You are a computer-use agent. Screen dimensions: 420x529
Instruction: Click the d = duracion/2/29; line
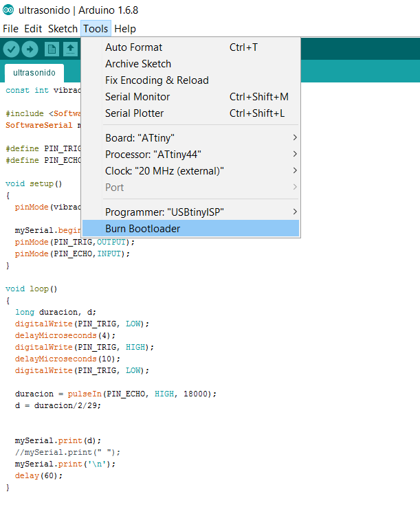tap(58, 405)
